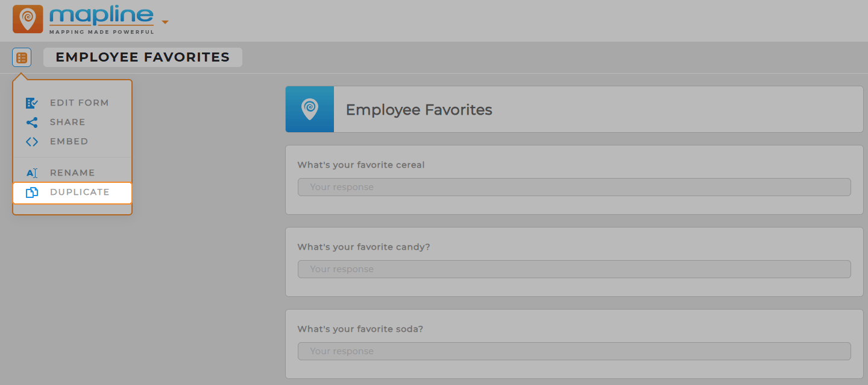Viewport: 868px width, 385px height.
Task: Expand the dropdown arrow beside the Mapline logo
Action: [165, 21]
